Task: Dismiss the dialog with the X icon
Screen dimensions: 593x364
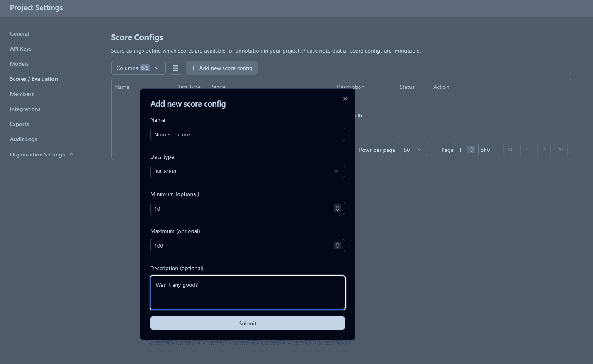Action: tap(345, 99)
